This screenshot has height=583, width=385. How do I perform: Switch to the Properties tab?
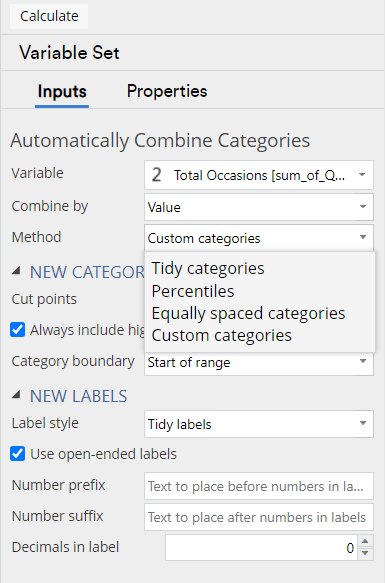click(x=167, y=91)
